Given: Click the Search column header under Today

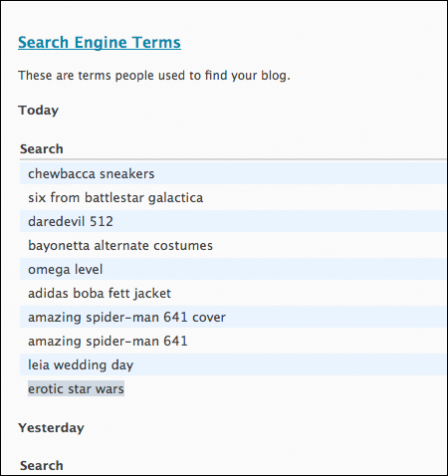Looking at the screenshot, I should point(42,148).
